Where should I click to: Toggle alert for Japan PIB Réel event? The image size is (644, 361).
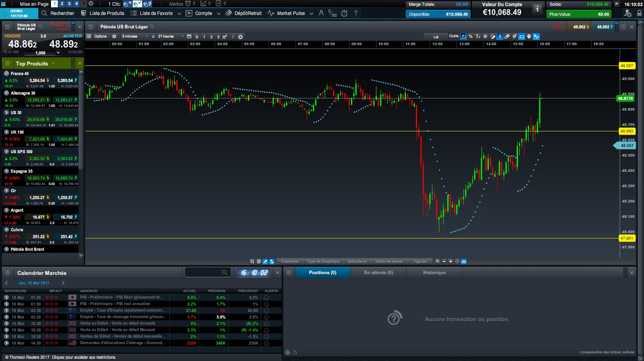(266, 297)
